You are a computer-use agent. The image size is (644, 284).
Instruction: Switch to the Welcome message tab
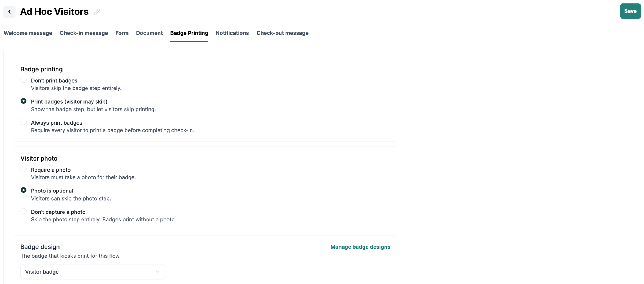point(28,33)
